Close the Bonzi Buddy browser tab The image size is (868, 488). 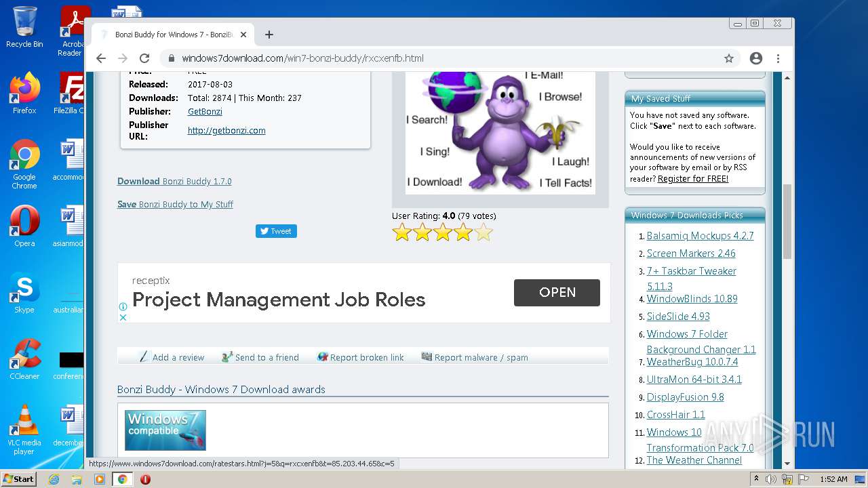[x=243, y=35]
